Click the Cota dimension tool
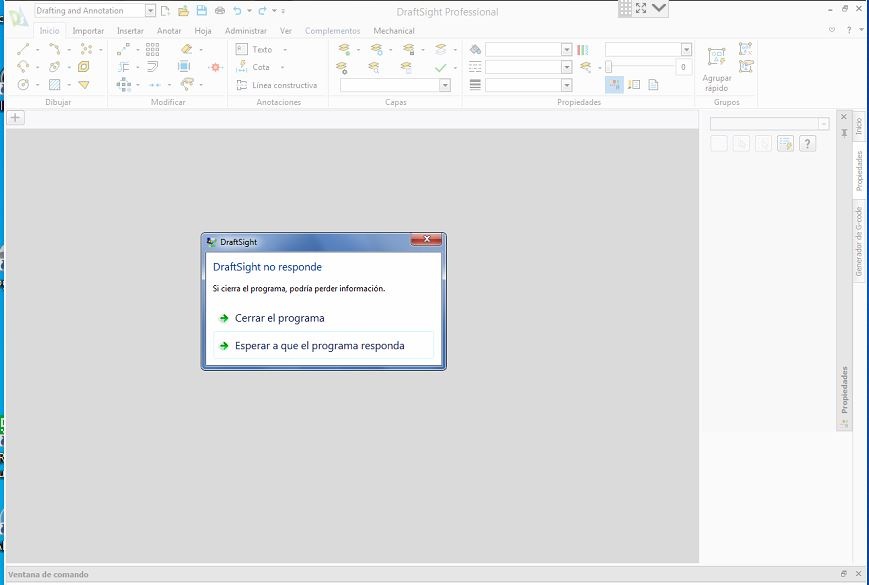Image resolution: width=869 pixels, height=585 pixels. coord(253,67)
